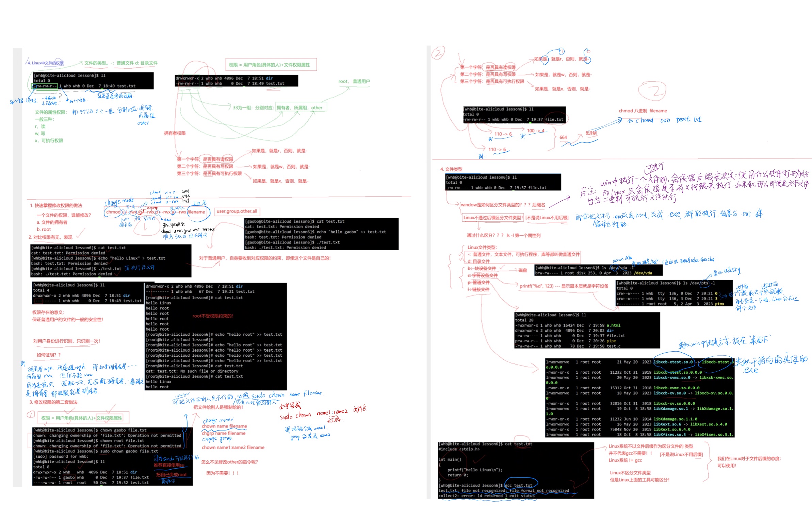The image size is (812, 507).
Task: Select the 'user,group,other,all' red box
Action: coord(237,211)
